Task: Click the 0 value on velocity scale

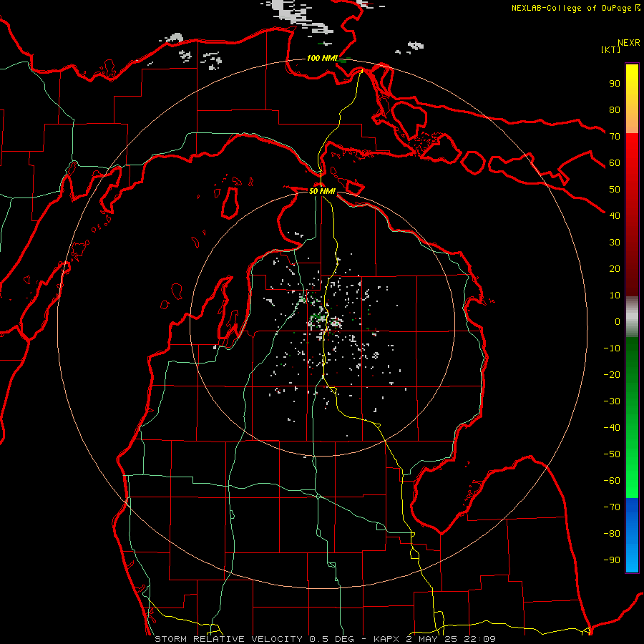Action: pos(618,321)
